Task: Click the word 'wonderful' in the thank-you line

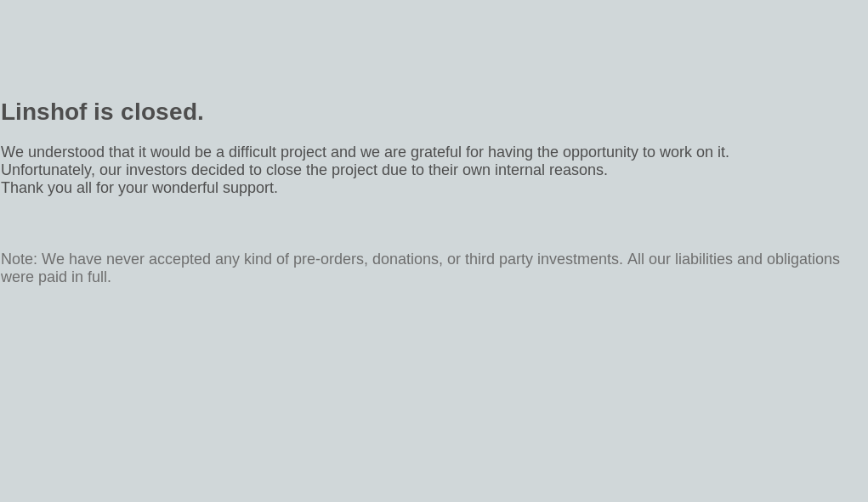Action: tap(184, 188)
